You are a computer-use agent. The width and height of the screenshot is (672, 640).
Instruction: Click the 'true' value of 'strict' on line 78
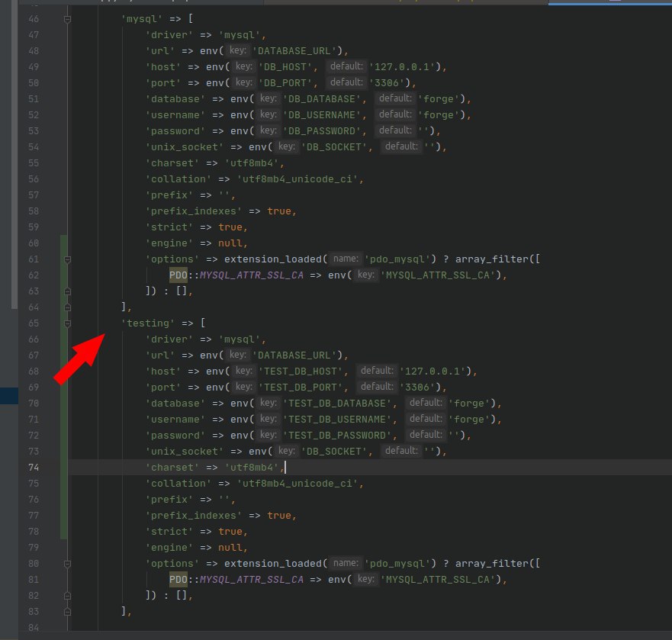[230, 532]
